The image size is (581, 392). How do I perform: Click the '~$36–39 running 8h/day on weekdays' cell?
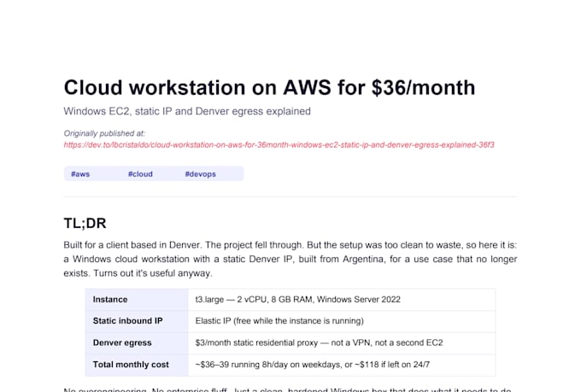(342, 365)
